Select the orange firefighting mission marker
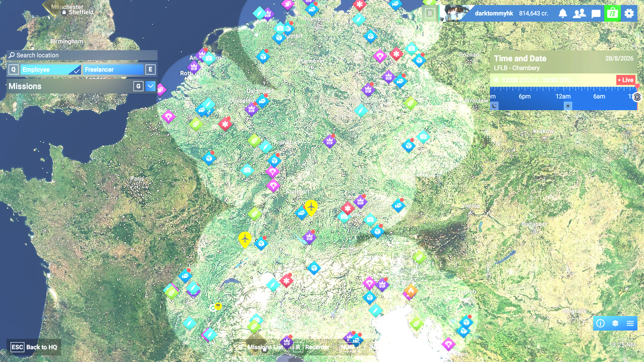Viewport: 644px width, 362px height. coord(411,291)
